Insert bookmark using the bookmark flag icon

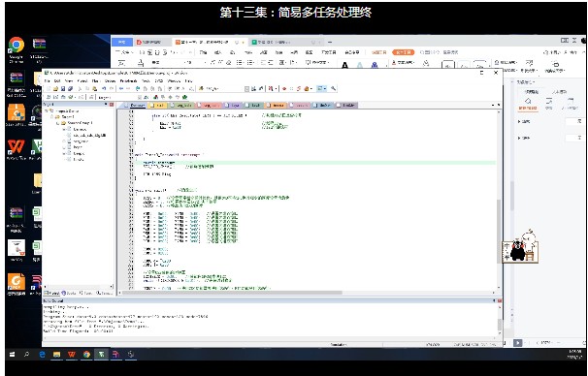pyautogui.click(x=137, y=89)
